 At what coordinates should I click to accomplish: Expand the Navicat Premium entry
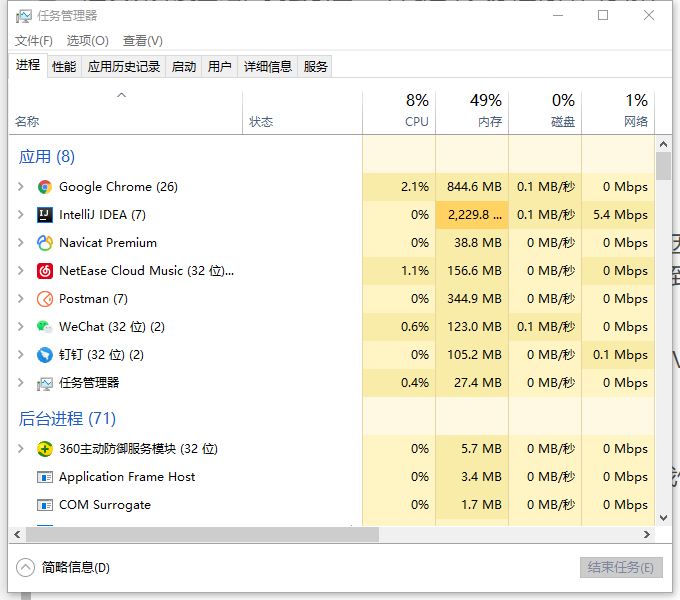point(20,243)
